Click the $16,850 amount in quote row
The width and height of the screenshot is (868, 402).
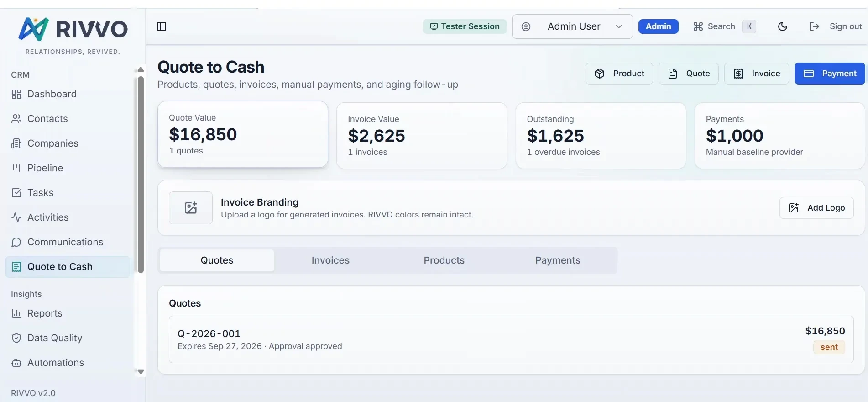(825, 331)
